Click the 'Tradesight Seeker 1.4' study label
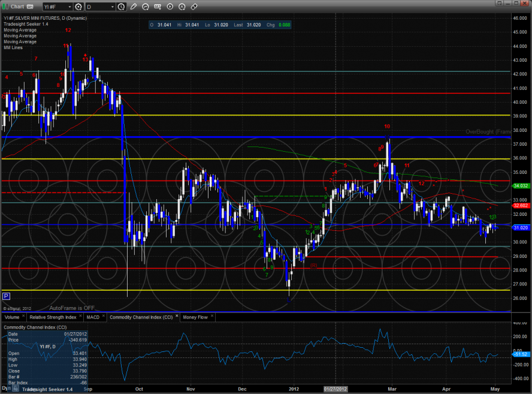532x394 pixels. (26, 24)
